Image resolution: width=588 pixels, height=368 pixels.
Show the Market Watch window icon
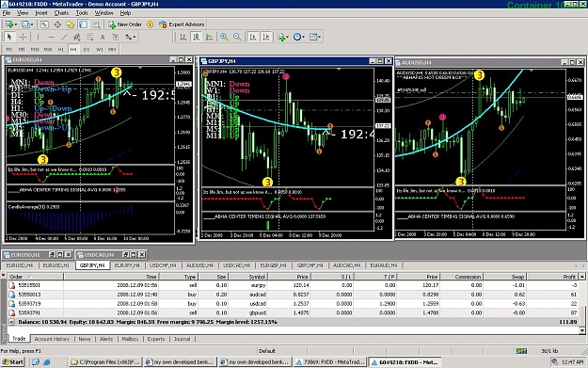[44, 24]
